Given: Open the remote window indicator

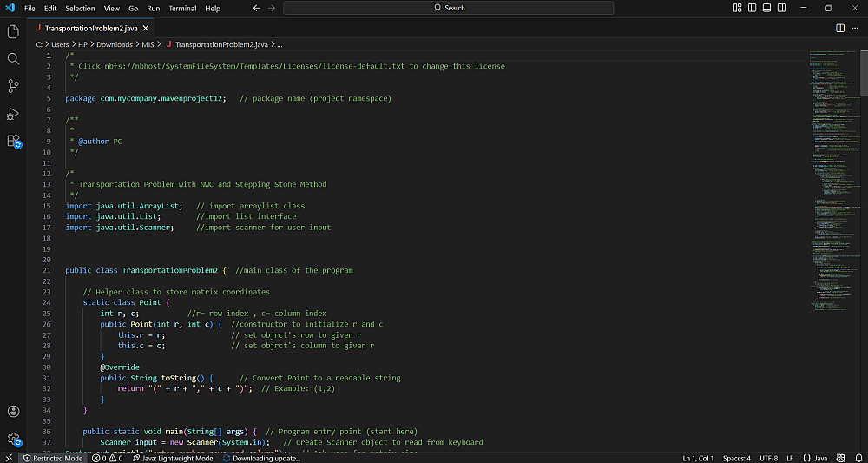Looking at the screenshot, I should pos(9,458).
